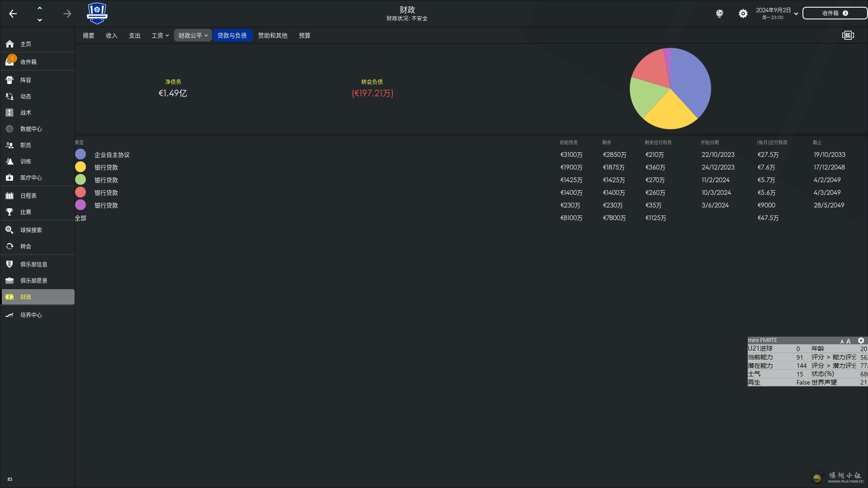The height and width of the screenshot is (488, 868).
Task: Open the 阵容 squad shirt icon
Action: [x=9, y=80]
